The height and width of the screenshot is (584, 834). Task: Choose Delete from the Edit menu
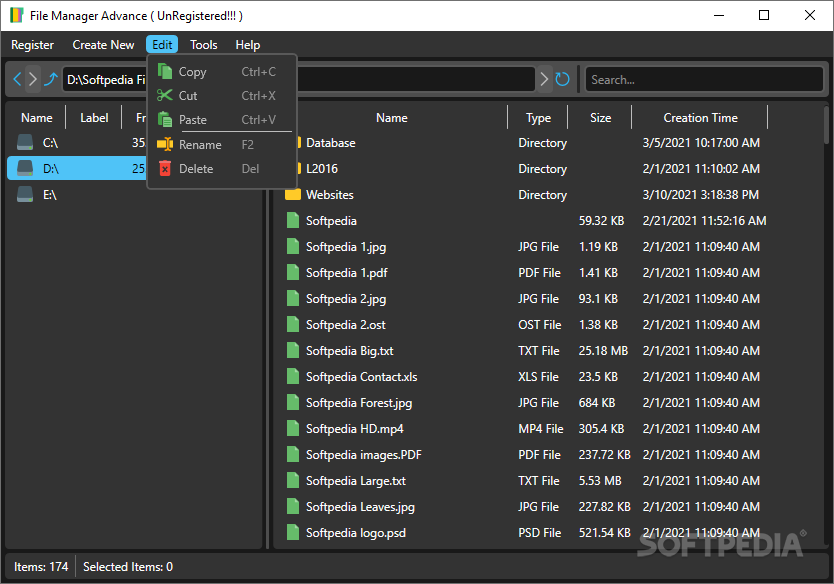pos(222,168)
